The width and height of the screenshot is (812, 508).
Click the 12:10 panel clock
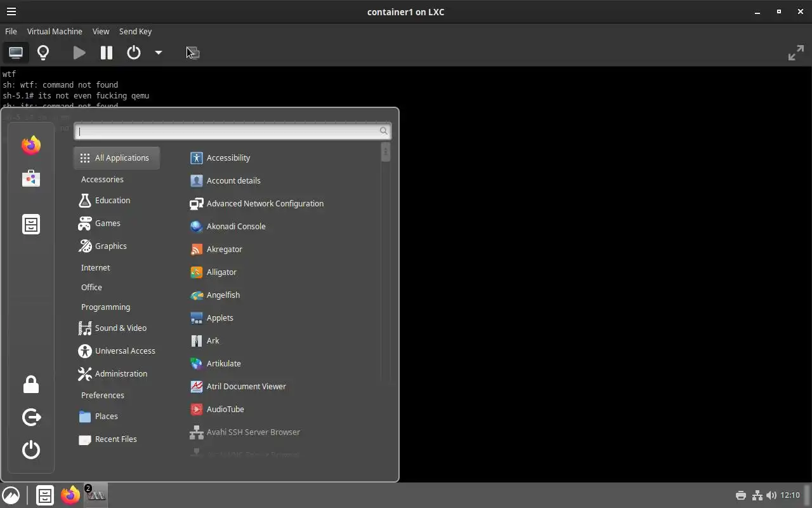(x=790, y=495)
